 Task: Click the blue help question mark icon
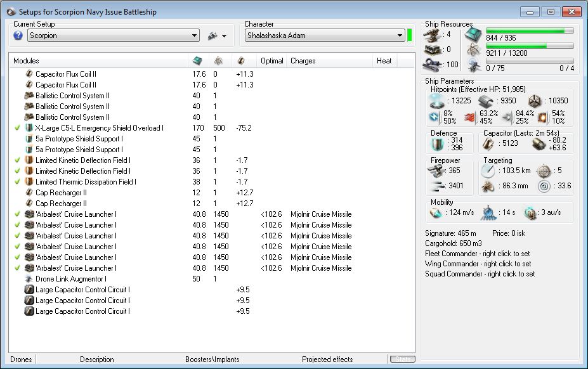18,36
